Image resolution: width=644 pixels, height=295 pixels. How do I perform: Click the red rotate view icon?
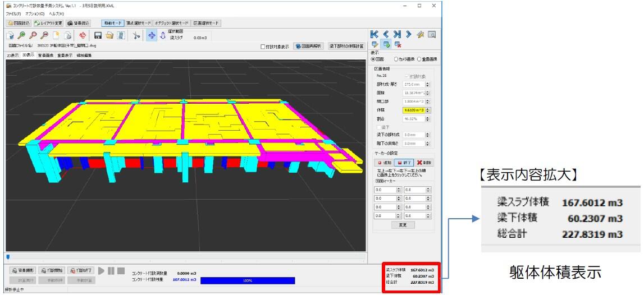pyautogui.click(x=81, y=35)
